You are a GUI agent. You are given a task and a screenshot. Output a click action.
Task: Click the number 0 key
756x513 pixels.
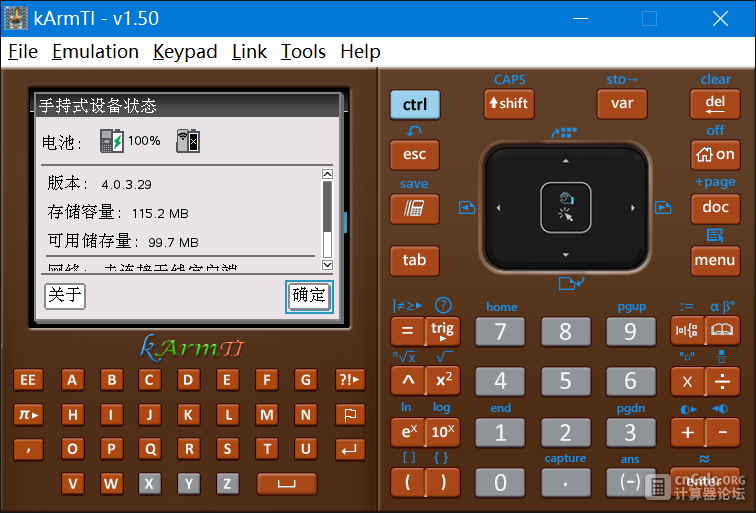pos(500,483)
